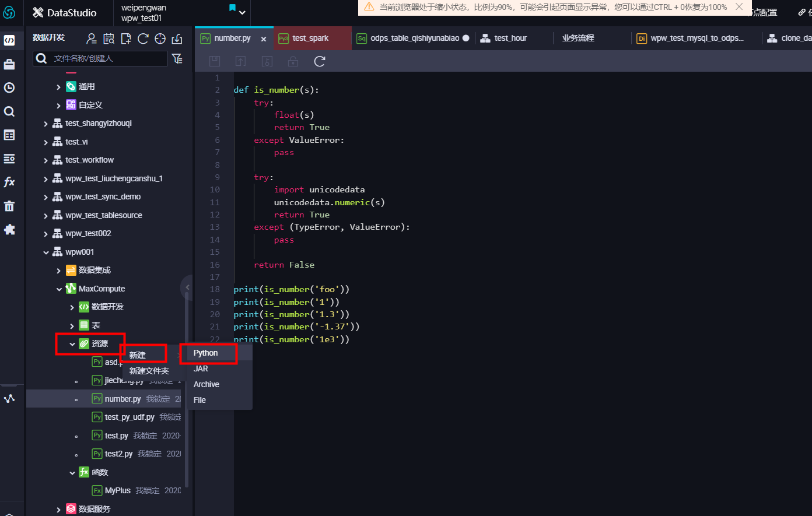Click the code search icon in panel header
The height and width of the screenshot is (516, 812).
coord(109,39)
